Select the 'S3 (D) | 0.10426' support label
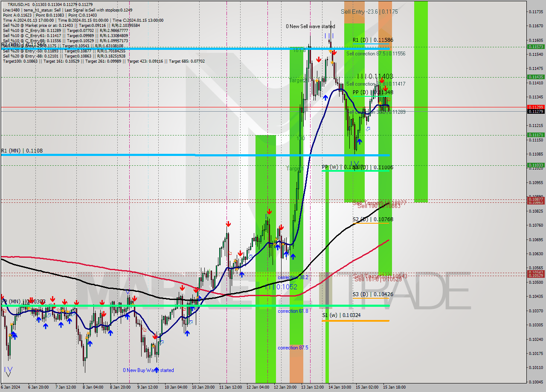This screenshot has width=546, height=392. point(373,294)
